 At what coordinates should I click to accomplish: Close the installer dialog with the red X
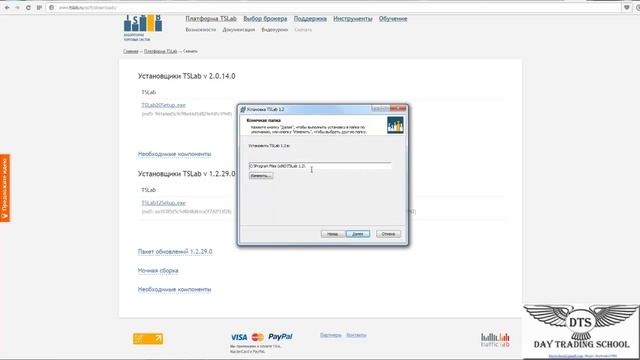pyautogui.click(x=398, y=109)
